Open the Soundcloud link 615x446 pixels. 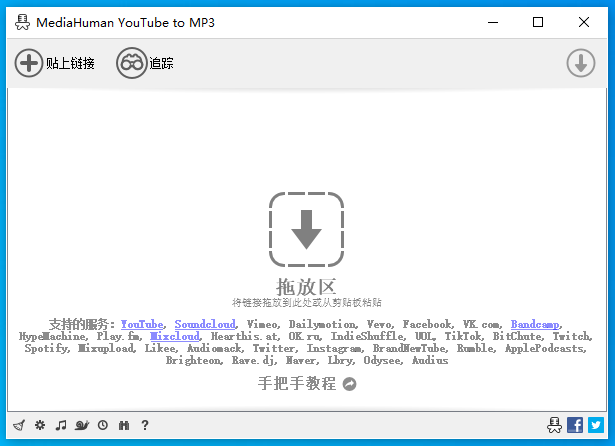tap(205, 325)
